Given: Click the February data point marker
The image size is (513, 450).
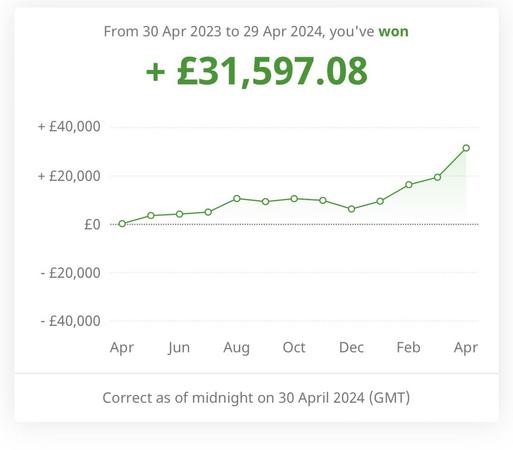Looking at the screenshot, I should pos(409,184).
